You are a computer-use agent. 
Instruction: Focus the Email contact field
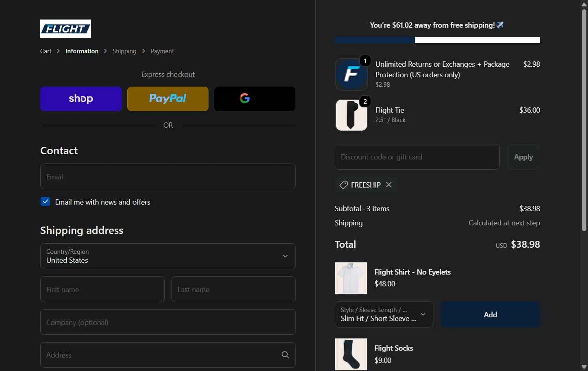[168, 177]
